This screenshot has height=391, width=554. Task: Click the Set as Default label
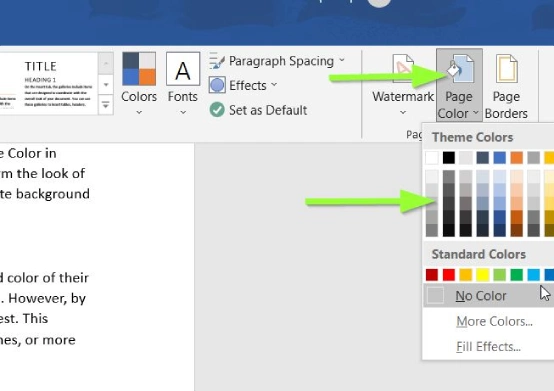point(268,110)
